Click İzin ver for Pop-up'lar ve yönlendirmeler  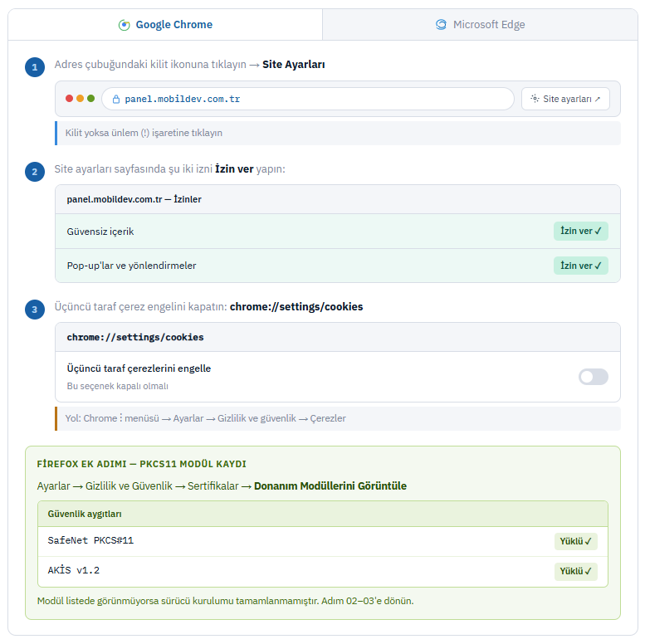[581, 266]
